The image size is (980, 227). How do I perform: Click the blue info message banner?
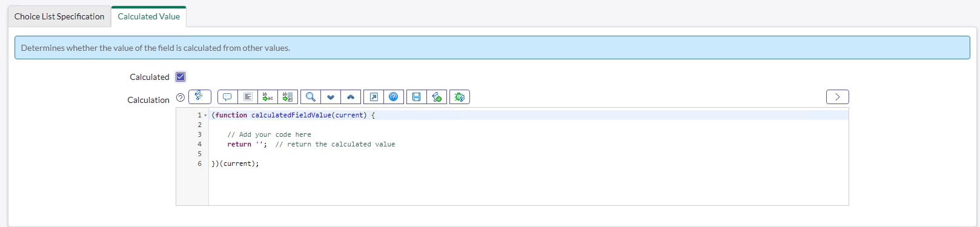point(492,48)
